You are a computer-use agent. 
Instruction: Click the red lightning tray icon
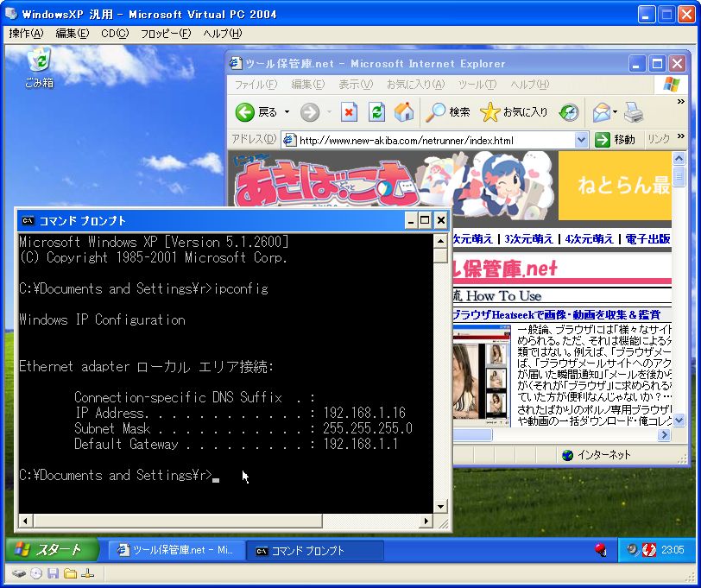648,549
